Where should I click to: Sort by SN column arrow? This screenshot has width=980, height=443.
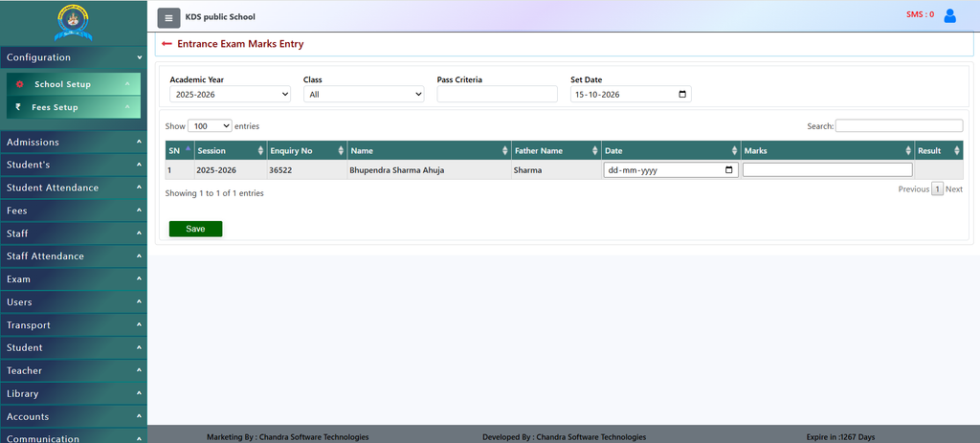189,148
